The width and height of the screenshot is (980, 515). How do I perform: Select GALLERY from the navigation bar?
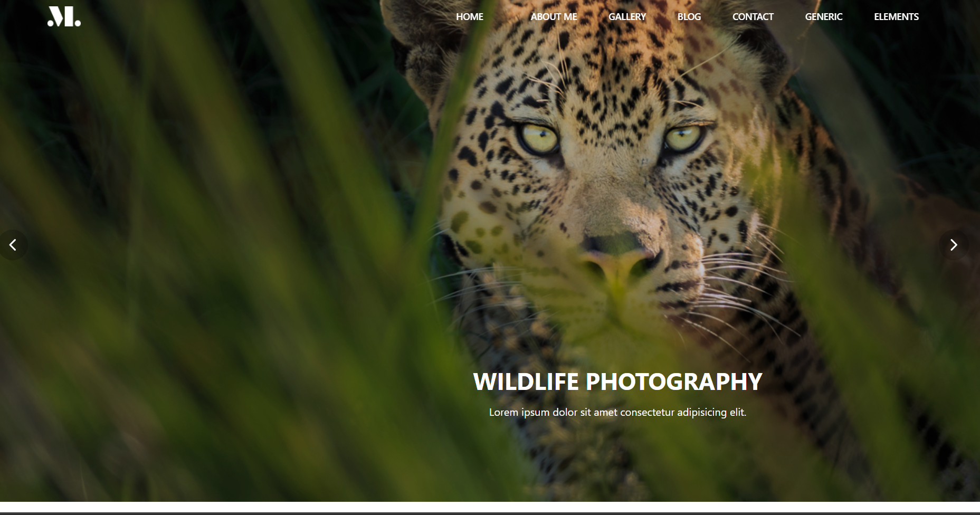tap(627, 16)
